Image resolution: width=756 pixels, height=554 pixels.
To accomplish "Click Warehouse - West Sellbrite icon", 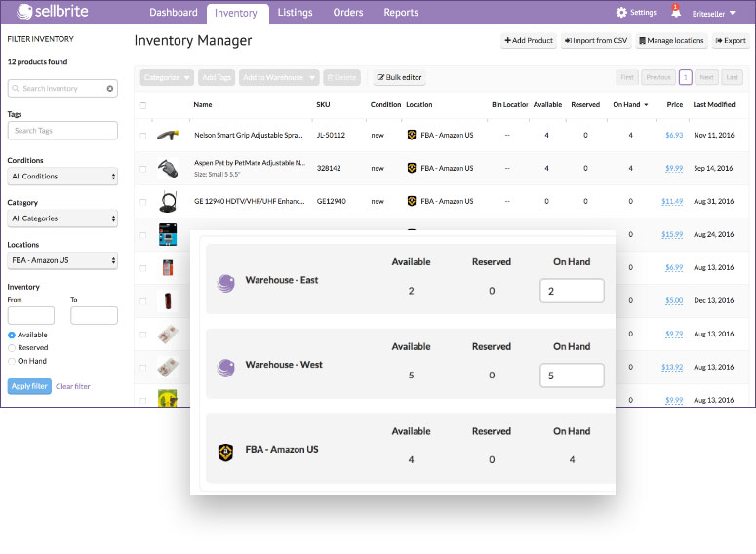I will click(x=225, y=368).
